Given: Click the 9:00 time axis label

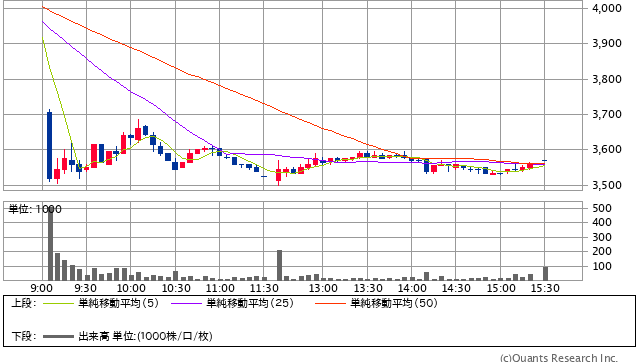Looking at the screenshot, I should tap(42, 288).
